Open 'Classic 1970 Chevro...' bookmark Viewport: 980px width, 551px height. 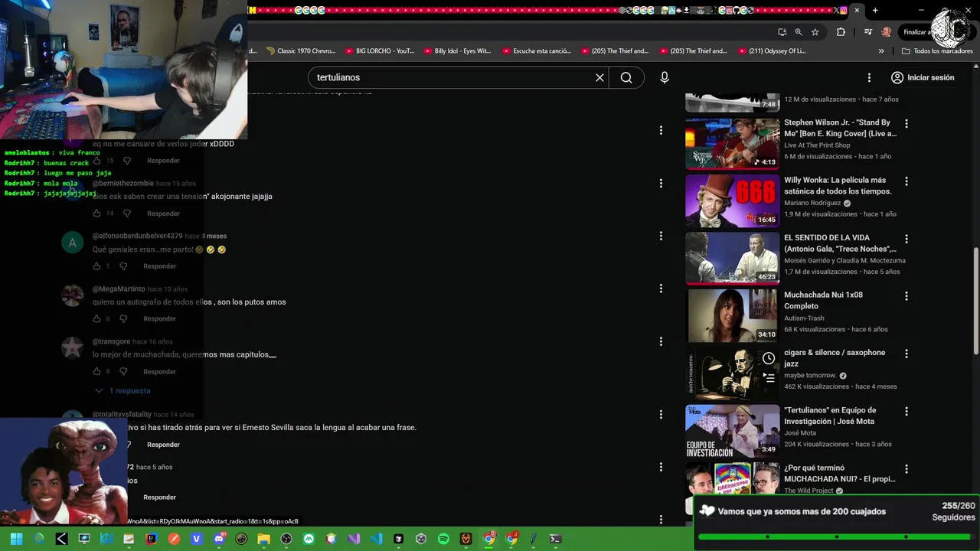tap(301, 51)
